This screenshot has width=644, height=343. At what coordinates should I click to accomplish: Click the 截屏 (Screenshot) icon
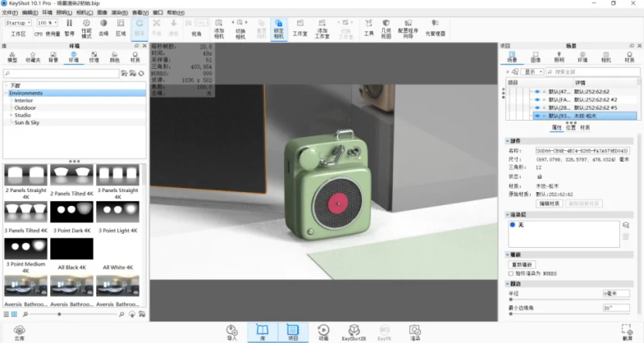coord(628,330)
